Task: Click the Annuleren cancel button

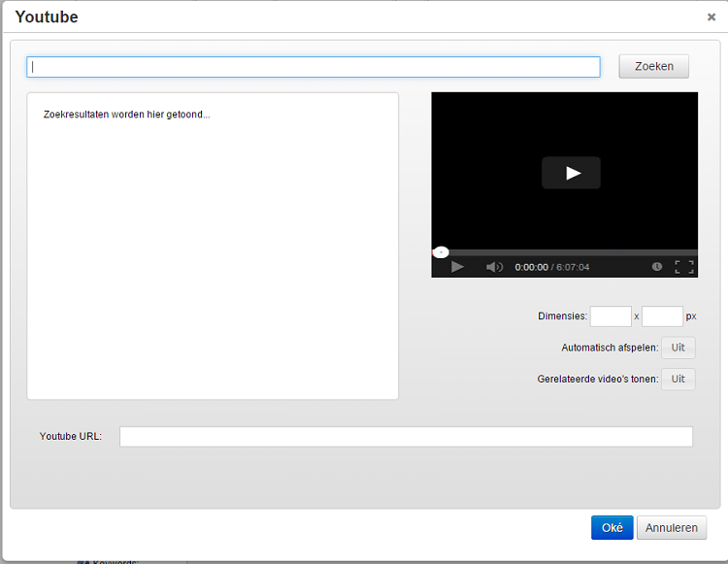Action: point(672,528)
